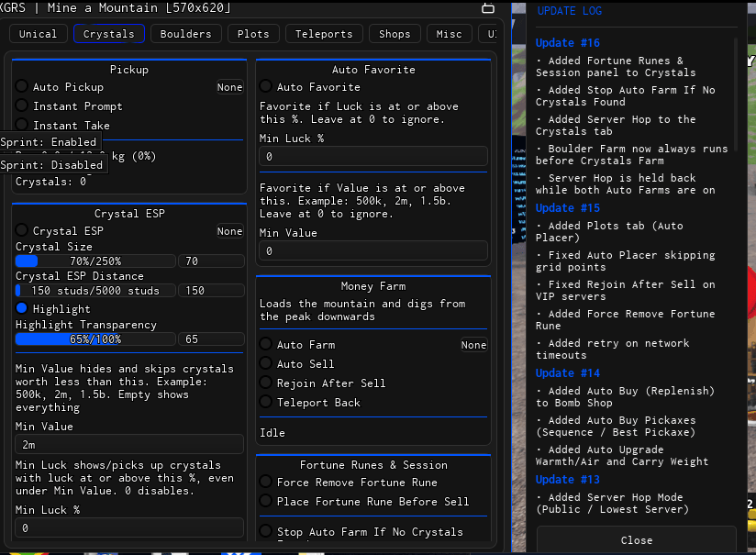Open the Auto Pickup keybind None selector
The width and height of the screenshot is (756, 555).
[229, 87]
